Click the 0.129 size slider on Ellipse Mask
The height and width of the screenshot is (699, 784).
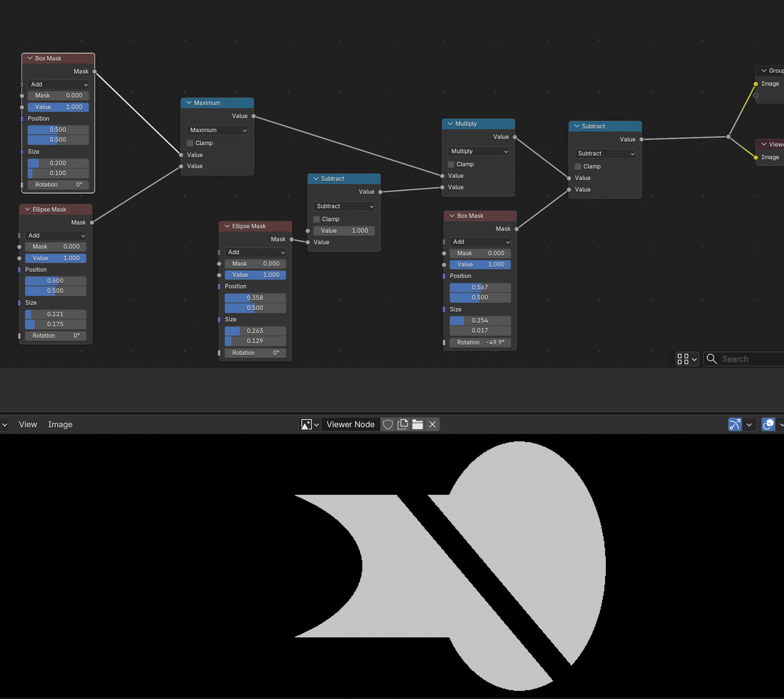[255, 341]
